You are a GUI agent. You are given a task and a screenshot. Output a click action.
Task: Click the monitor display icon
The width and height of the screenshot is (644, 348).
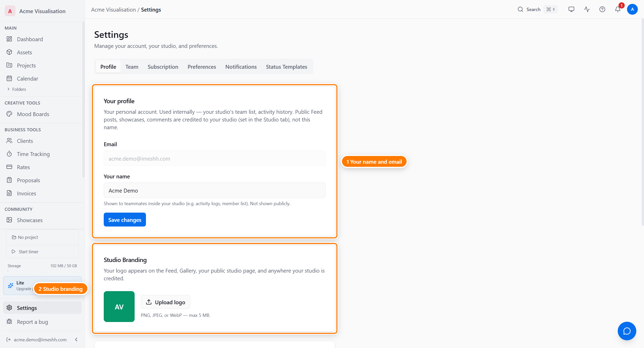click(571, 9)
